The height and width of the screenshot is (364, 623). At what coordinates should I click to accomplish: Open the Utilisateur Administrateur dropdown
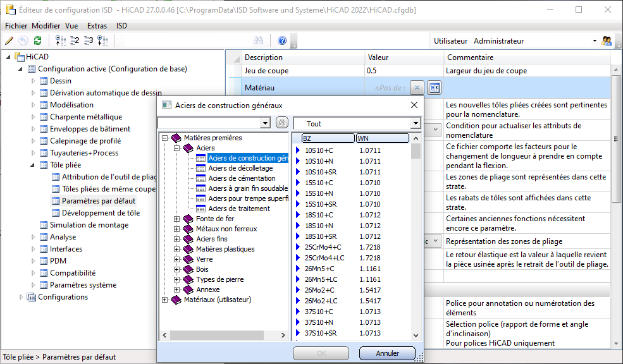pos(595,41)
